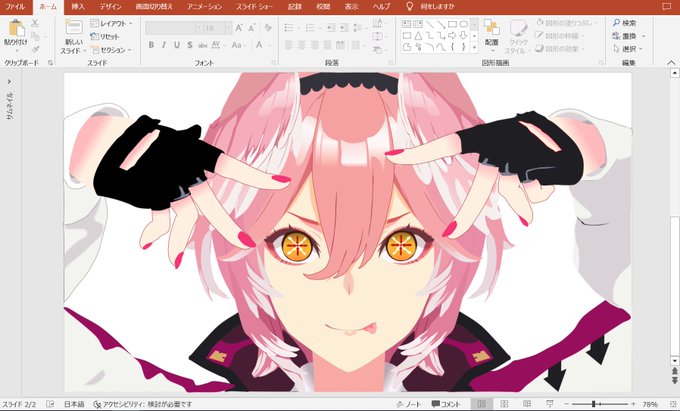Toggle Bold formatting
The height and width of the screenshot is (411, 680).
[151, 45]
